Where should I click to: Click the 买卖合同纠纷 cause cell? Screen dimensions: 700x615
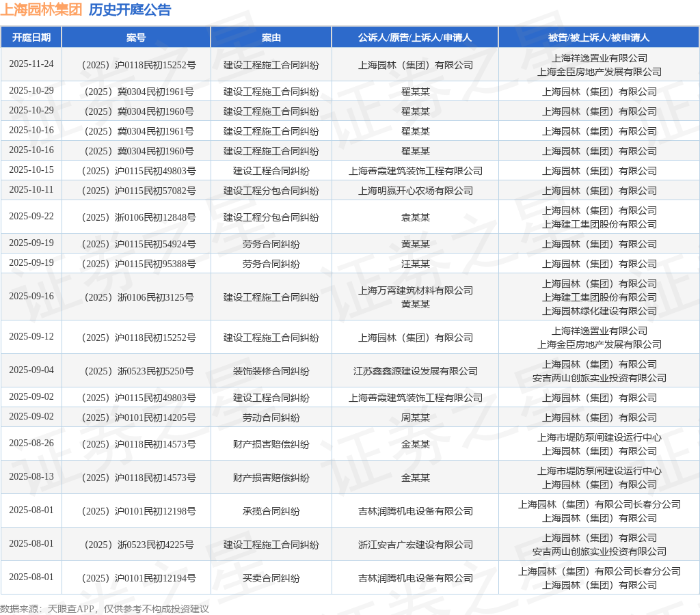pos(271,578)
